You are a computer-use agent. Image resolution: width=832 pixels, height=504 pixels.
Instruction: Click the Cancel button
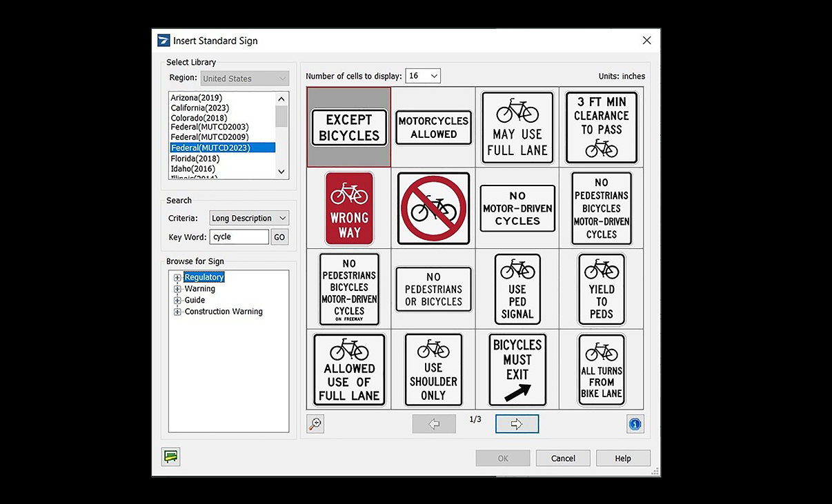[x=563, y=458]
